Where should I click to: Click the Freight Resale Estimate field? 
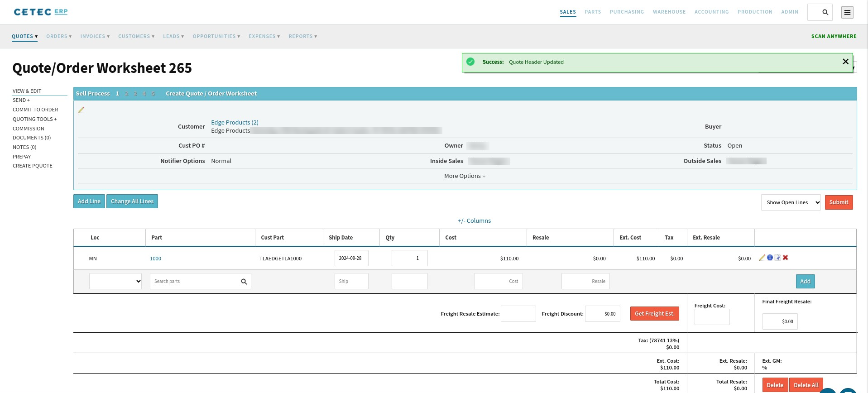[x=518, y=314]
